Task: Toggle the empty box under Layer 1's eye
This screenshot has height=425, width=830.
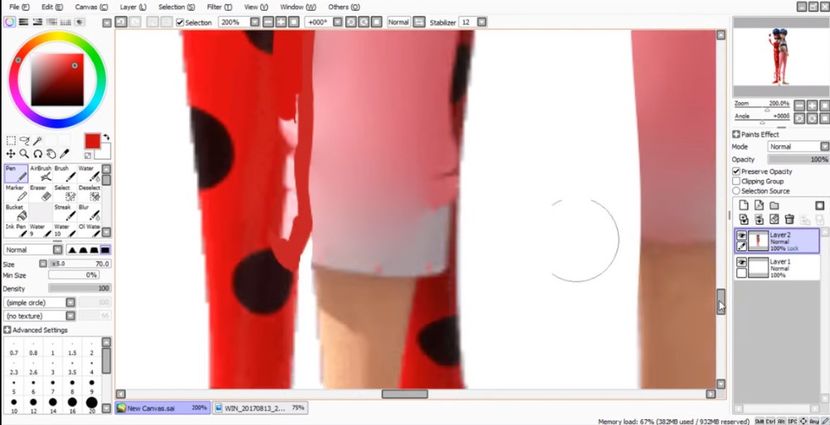Action: 742,273
